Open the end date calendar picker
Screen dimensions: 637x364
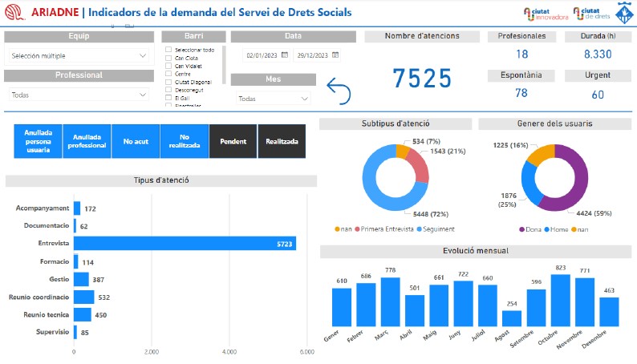(335, 55)
